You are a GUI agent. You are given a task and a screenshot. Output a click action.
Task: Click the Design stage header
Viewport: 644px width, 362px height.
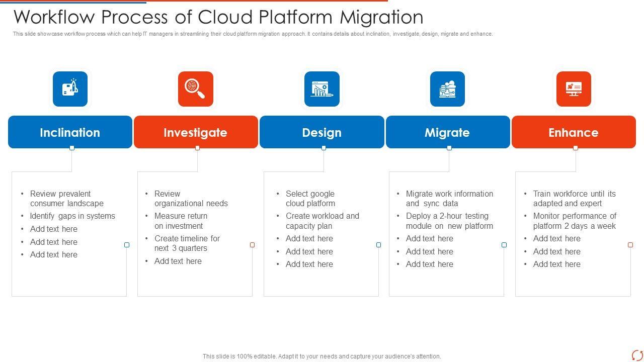tap(322, 132)
